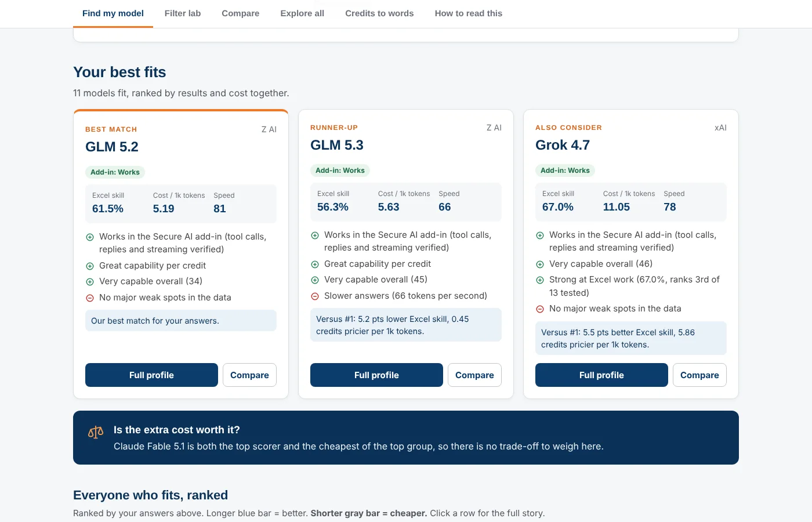This screenshot has height=522, width=812.
Task: Click the Grok 4.7 model title
Action: click(563, 145)
